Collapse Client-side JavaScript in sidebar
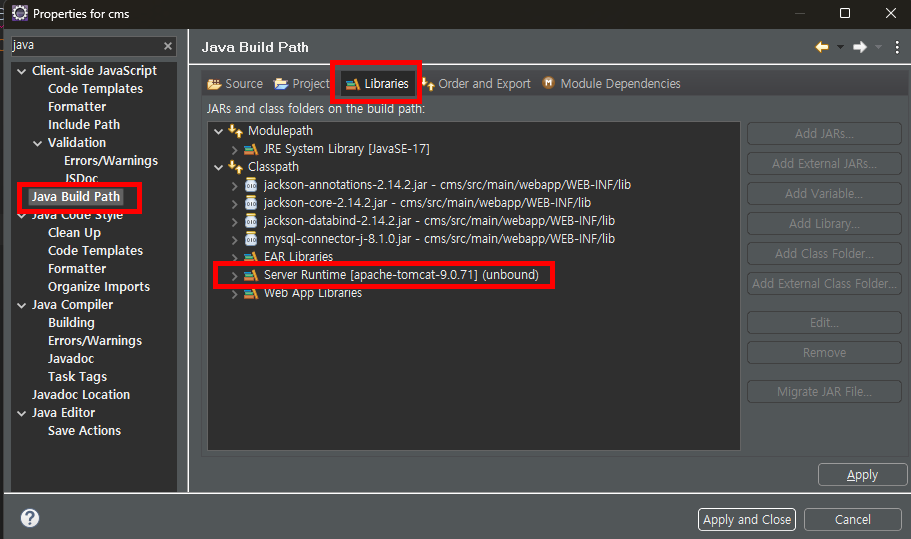Image resolution: width=911 pixels, height=539 pixels. pos(21,71)
